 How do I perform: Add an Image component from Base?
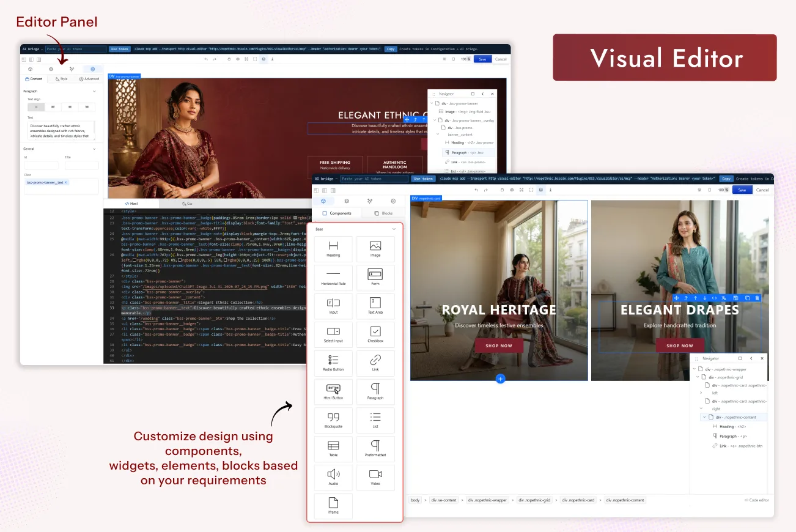point(375,249)
